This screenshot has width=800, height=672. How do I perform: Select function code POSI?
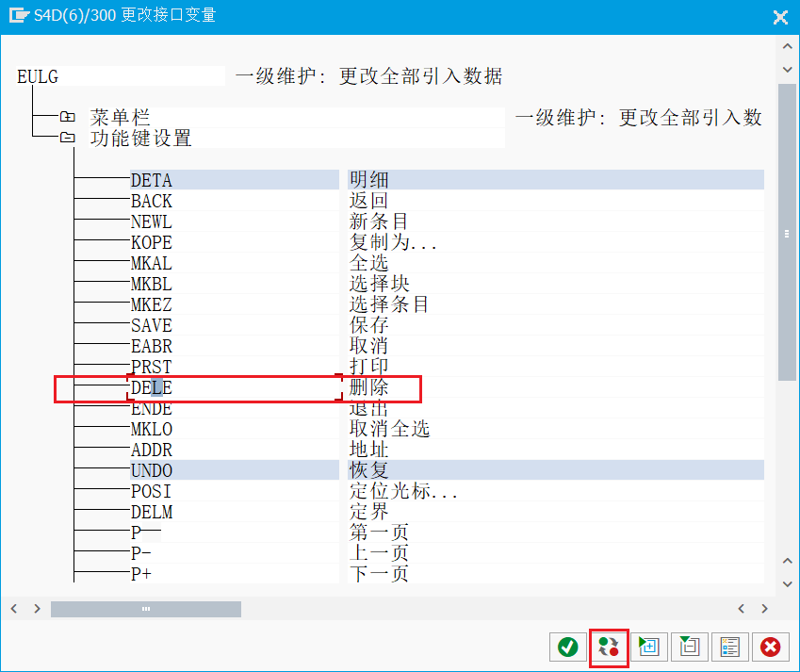coord(151,491)
